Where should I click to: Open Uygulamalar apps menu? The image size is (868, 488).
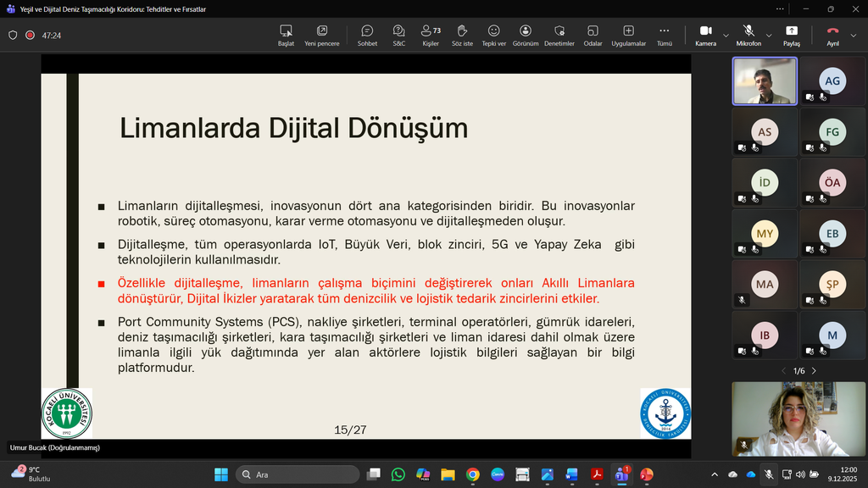[628, 35]
